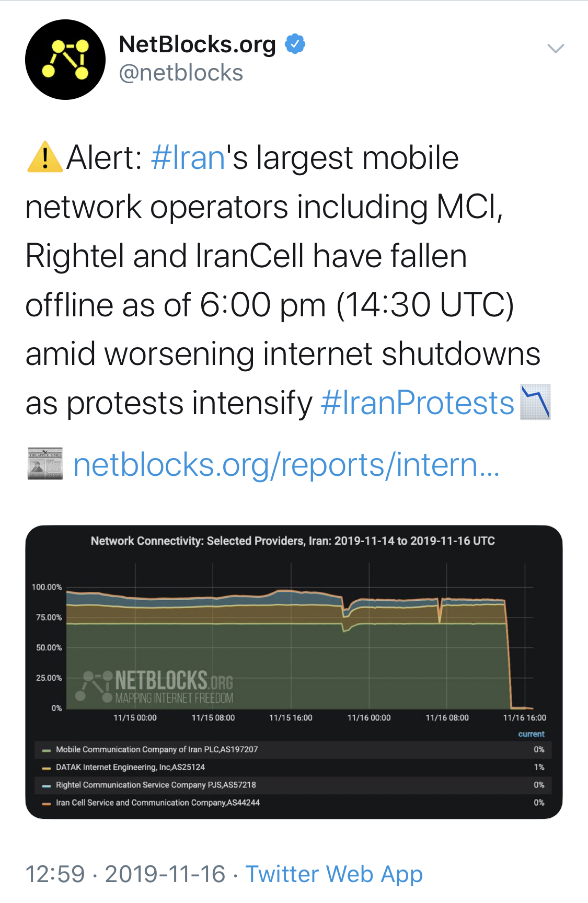Viewport: 588px width, 903px height.
Task: Click the tweet timestamp 12:59
Action: point(55,874)
